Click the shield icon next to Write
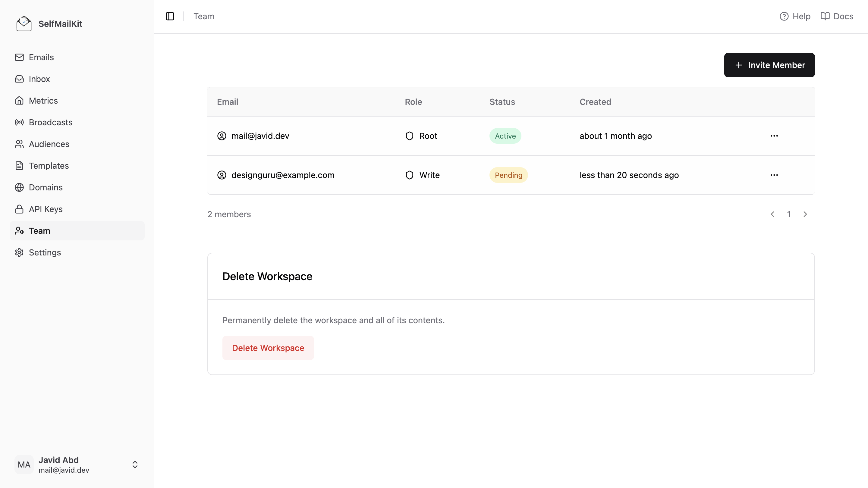The height and width of the screenshot is (488, 868). pyautogui.click(x=409, y=175)
